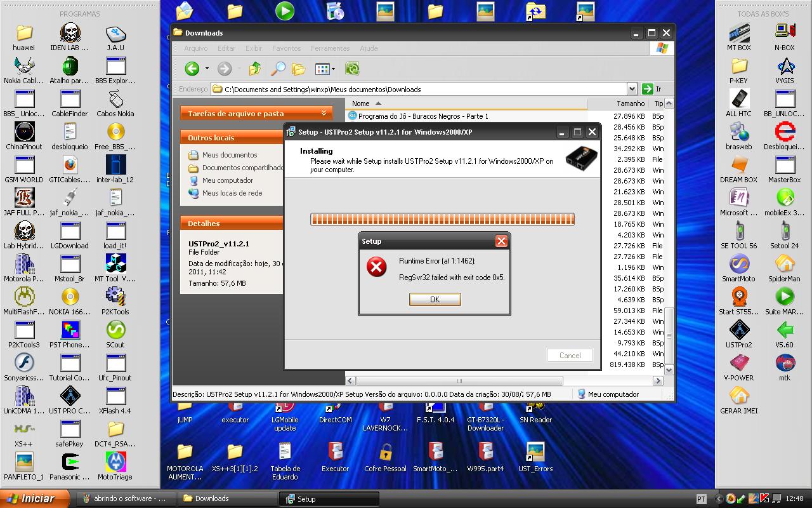Open the SpiderMan house icon
Screen dimensions: 812x508
[x=785, y=269]
